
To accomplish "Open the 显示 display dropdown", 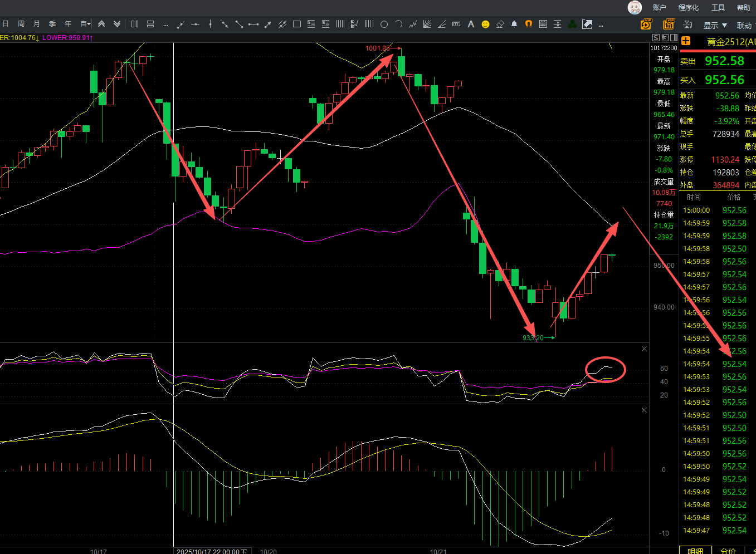I will click(x=715, y=25).
